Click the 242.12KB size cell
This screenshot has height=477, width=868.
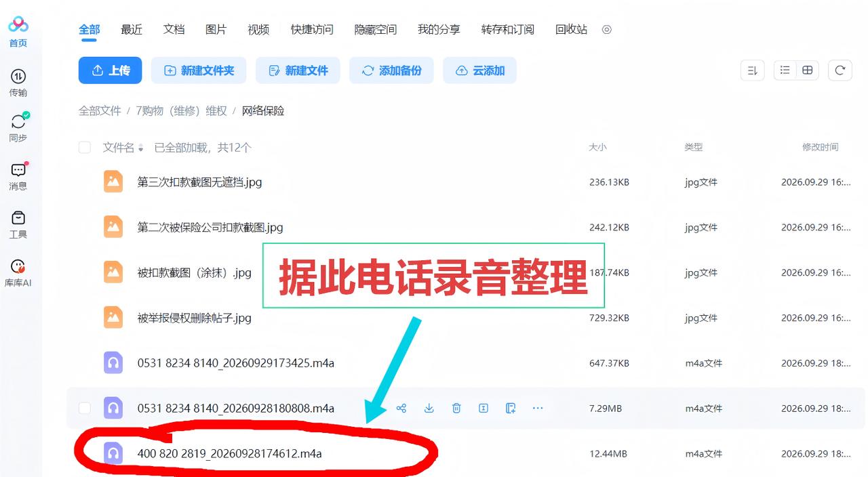pos(609,227)
